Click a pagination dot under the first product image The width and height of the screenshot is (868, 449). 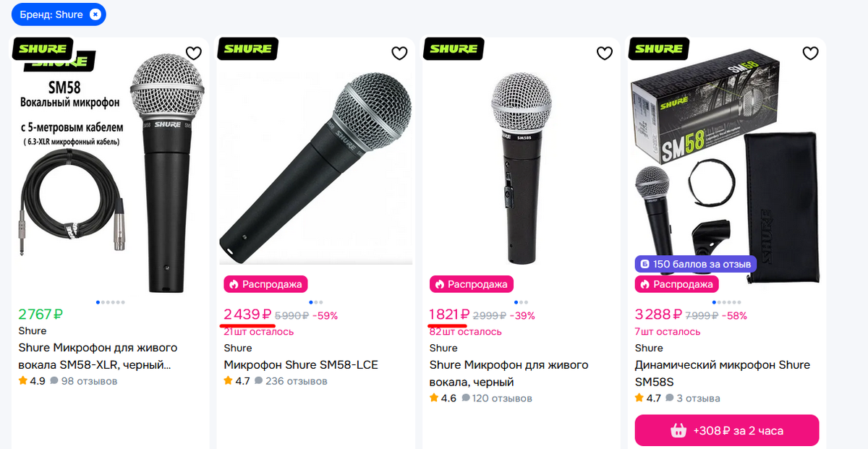click(x=98, y=303)
